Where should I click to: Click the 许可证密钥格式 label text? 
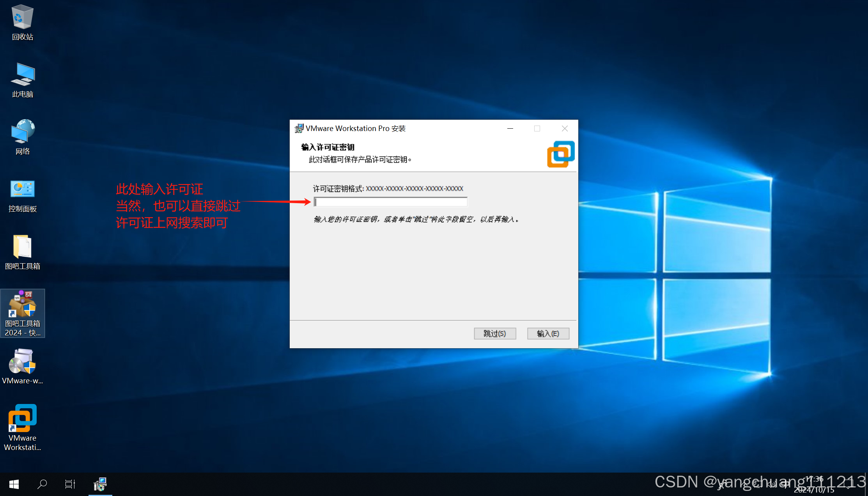(338, 189)
